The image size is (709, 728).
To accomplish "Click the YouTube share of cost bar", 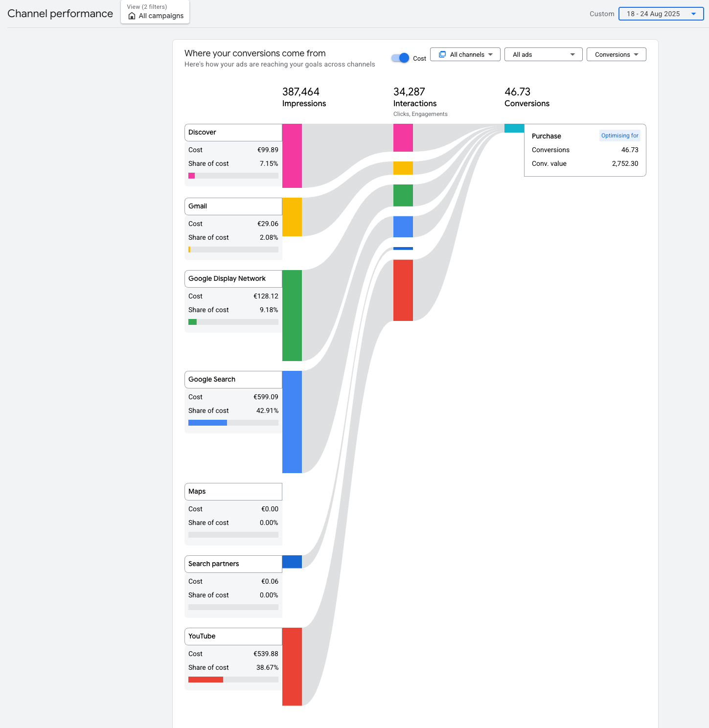I will (233, 680).
